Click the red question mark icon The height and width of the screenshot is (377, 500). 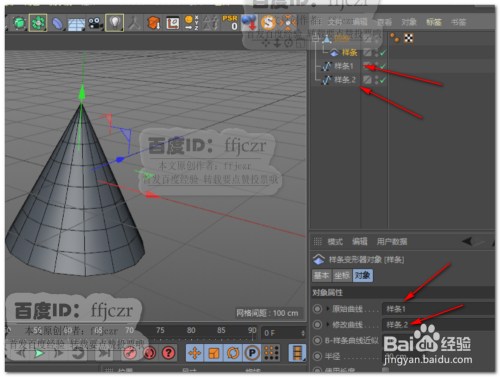click(169, 353)
